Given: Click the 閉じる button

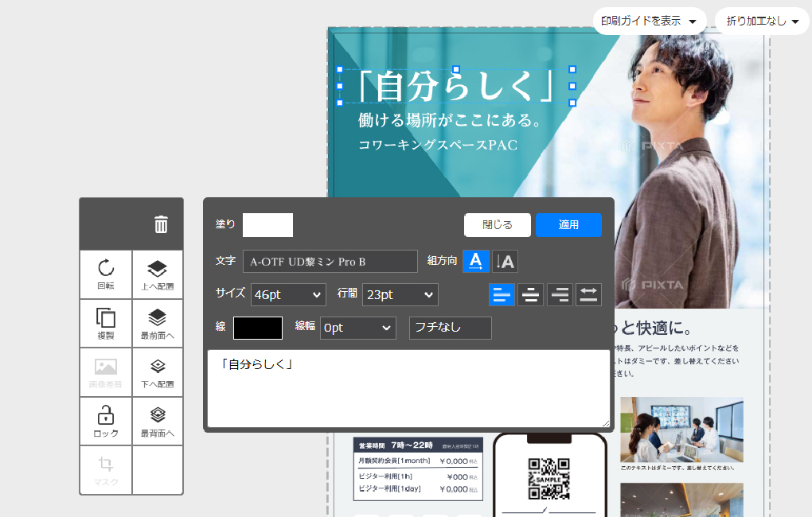Looking at the screenshot, I should tap(498, 225).
